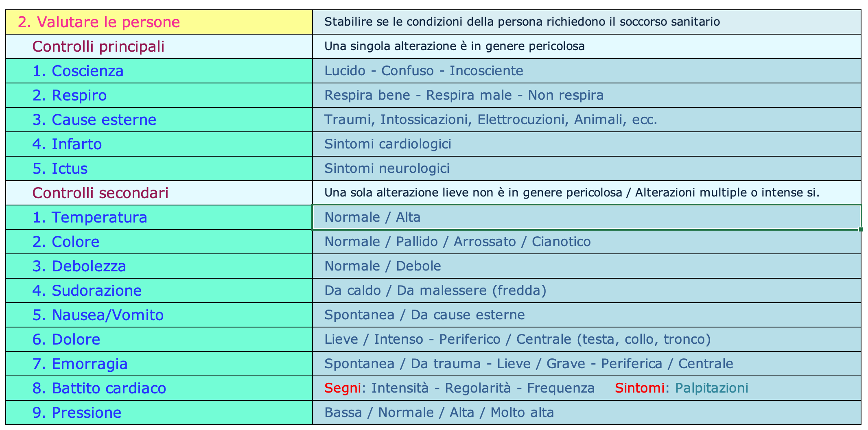Select the 'Controlli secondari' section cell

click(x=159, y=193)
